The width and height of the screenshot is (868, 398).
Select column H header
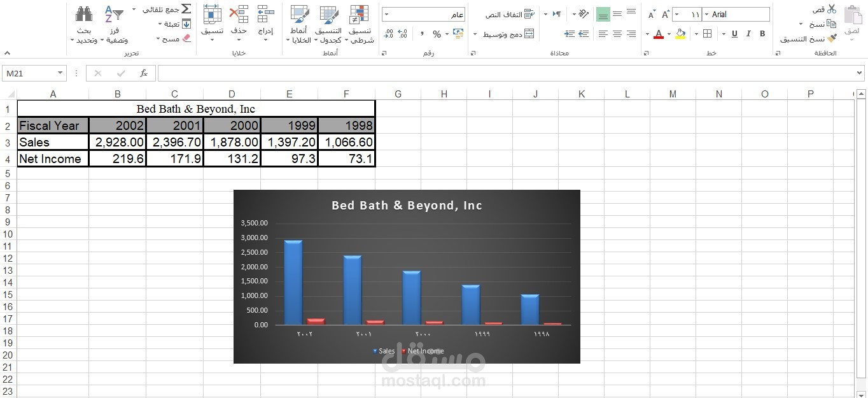click(x=444, y=94)
